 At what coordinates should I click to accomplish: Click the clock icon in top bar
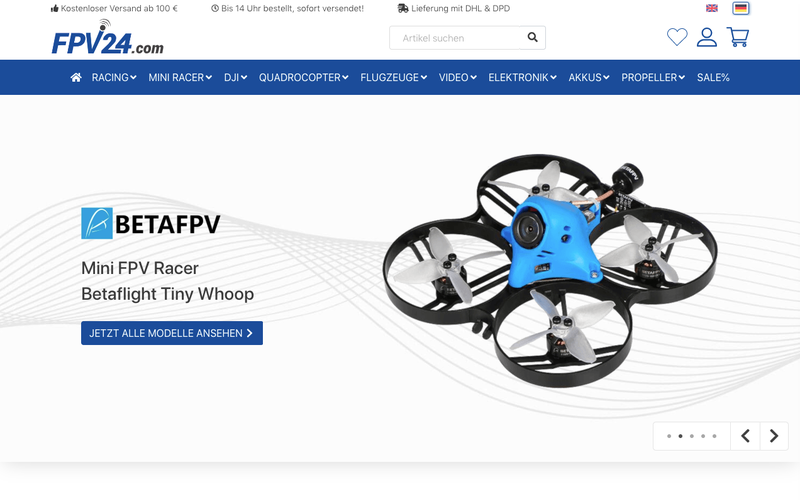coord(215,8)
